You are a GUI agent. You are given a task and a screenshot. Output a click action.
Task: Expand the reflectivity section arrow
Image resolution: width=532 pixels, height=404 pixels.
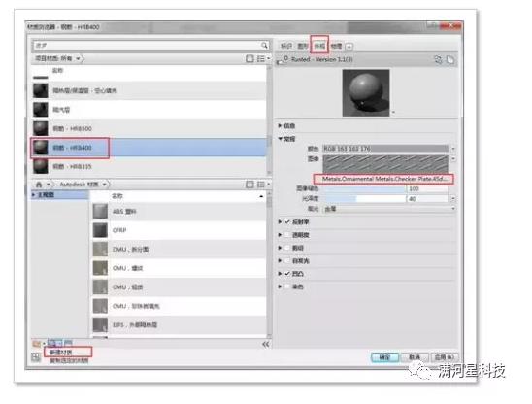click(280, 222)
